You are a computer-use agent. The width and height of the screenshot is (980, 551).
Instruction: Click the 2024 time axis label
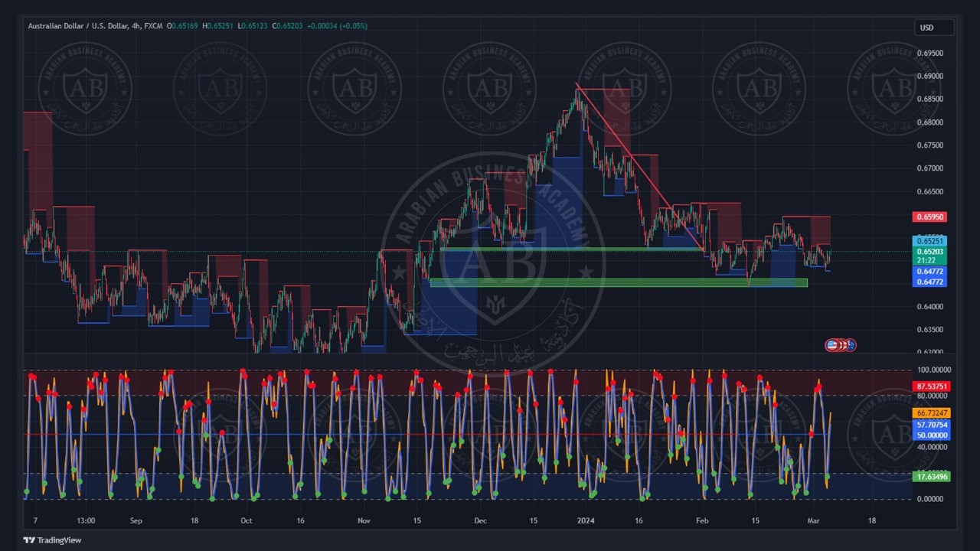tap(587, 520)
